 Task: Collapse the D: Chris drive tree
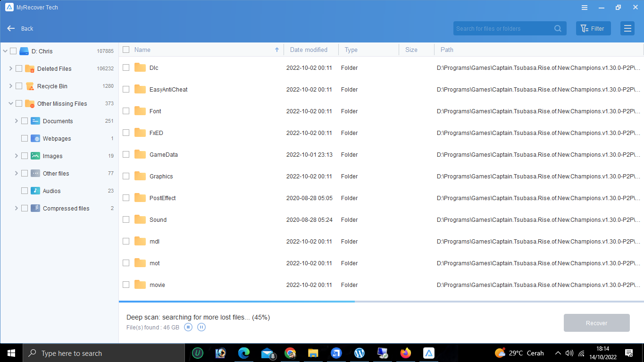point(5,51)
